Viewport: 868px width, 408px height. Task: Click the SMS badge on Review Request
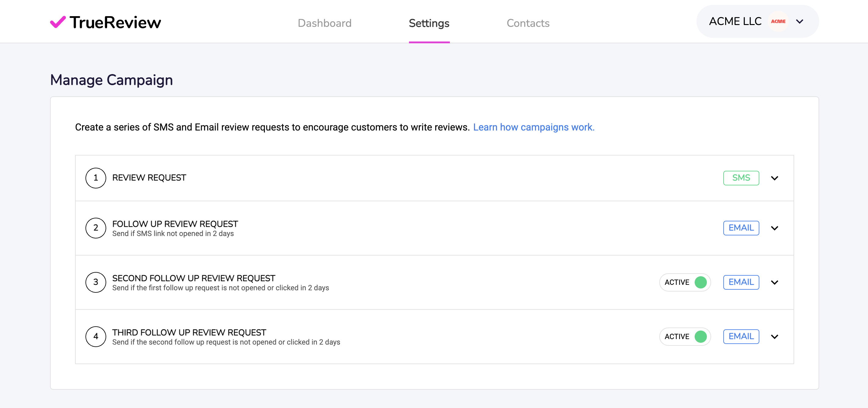[x=741, y=178]
